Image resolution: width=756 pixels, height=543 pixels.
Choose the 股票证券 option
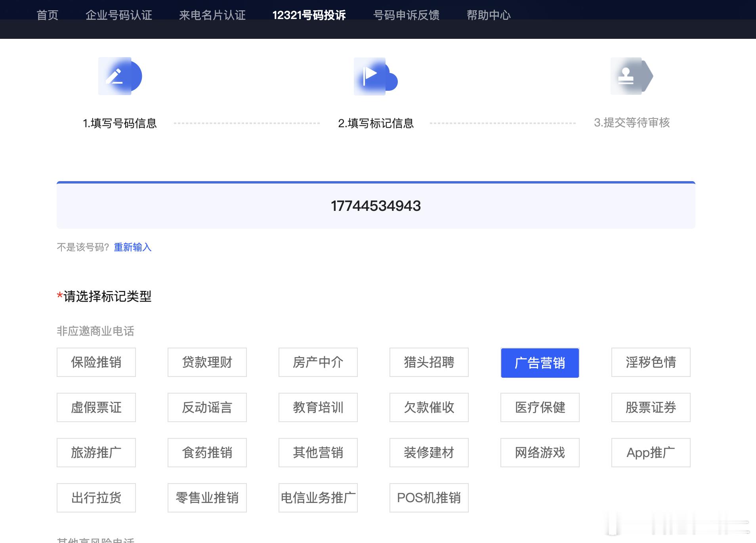click(x=651, y=407)
